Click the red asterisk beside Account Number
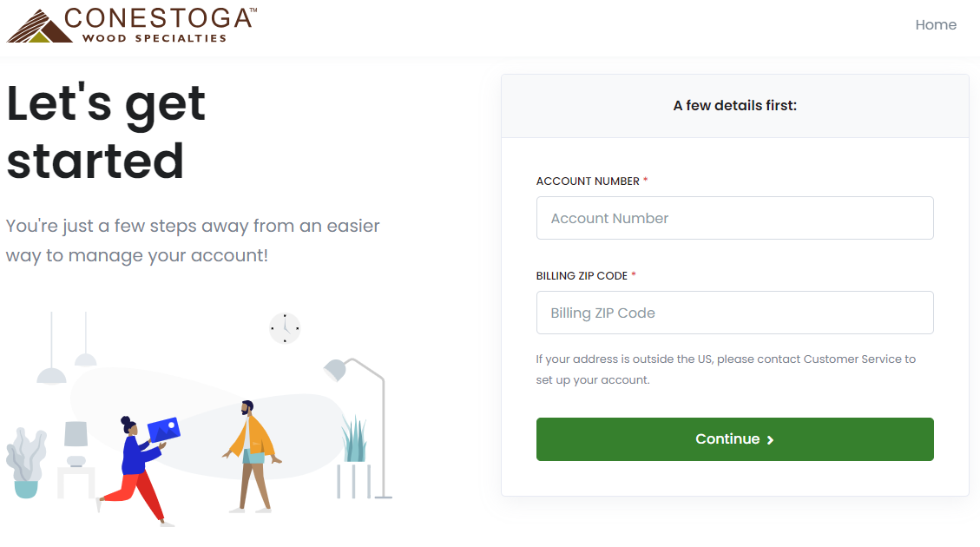 click(644, 181)
